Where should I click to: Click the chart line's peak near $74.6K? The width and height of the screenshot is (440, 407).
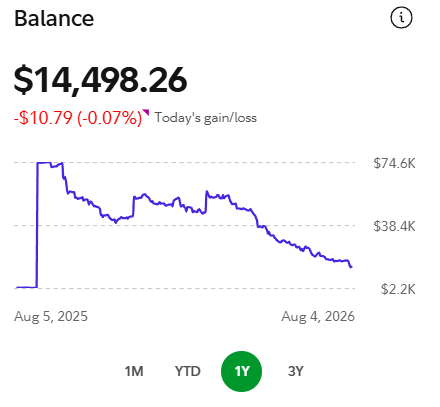point(44,163)
